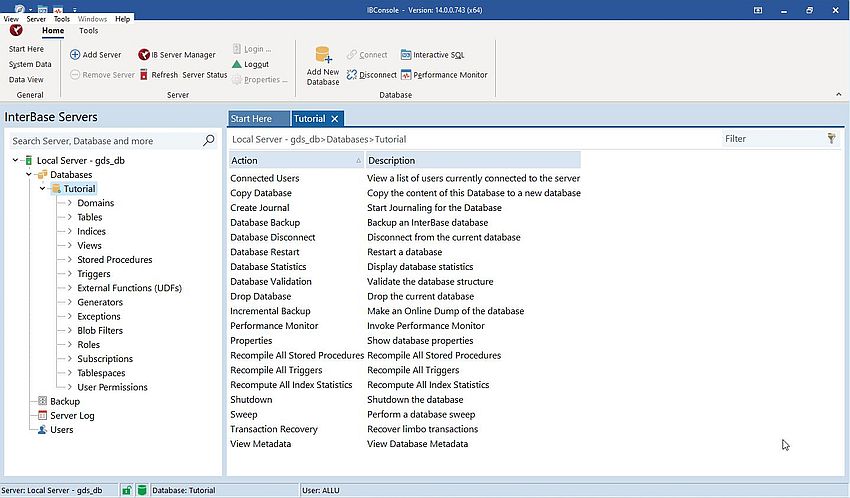The image size is (850, 498).
Task: Select Transaction Recovery action
Action: click(x=274, y=429)
